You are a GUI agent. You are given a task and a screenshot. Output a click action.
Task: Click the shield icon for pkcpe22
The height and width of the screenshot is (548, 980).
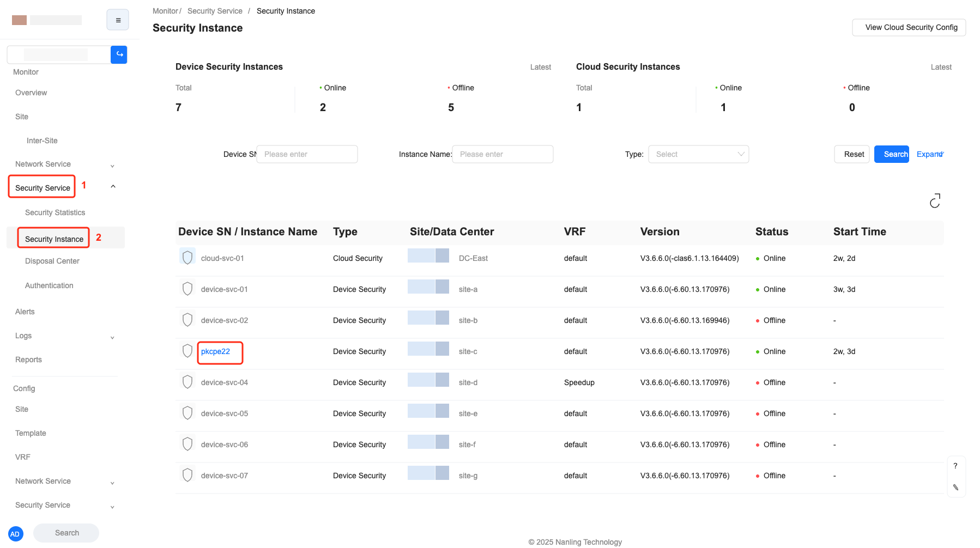point(187,351)
